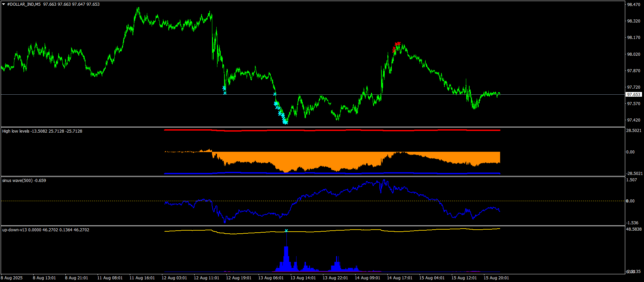Click the 13 Aug 06:01 time axis label

[x=271, y=278]
